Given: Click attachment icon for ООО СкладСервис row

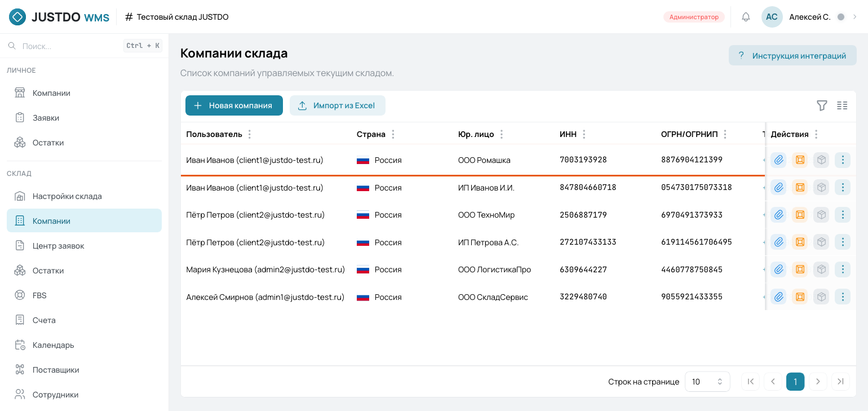Looking at the screenshot, I should pyautogui.click(x=778, y=297).
